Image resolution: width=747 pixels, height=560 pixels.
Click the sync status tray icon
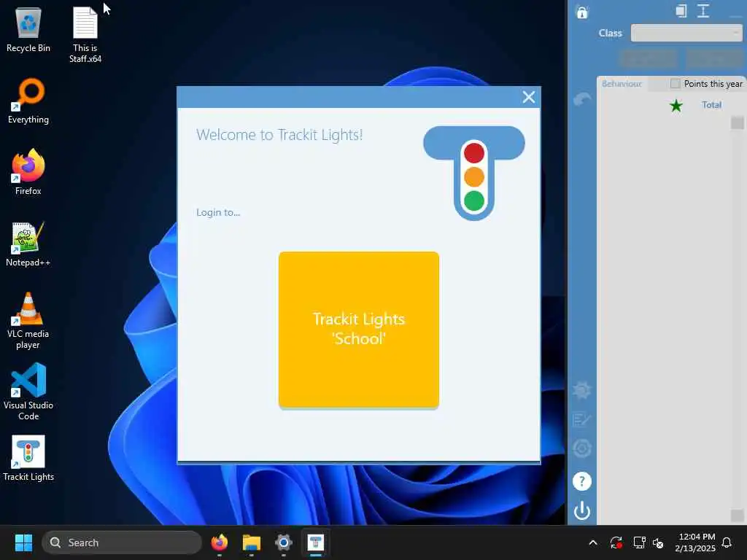(616, 542)
